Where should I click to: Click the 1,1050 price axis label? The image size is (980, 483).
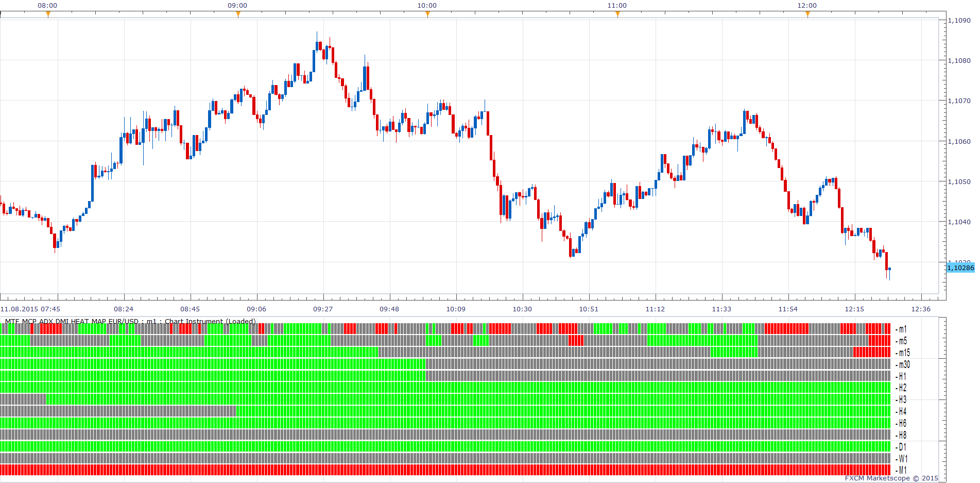[959, 182]
